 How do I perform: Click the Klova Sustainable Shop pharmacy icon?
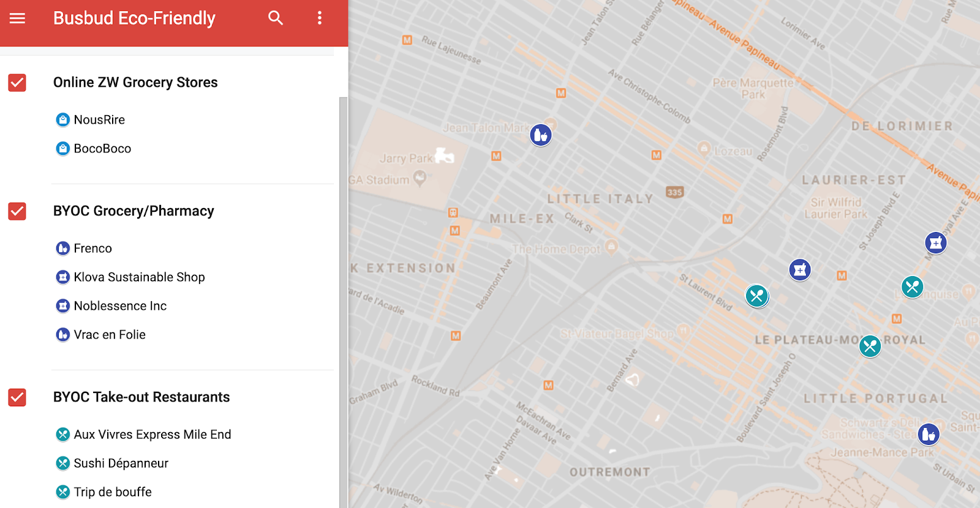[62, 277]
